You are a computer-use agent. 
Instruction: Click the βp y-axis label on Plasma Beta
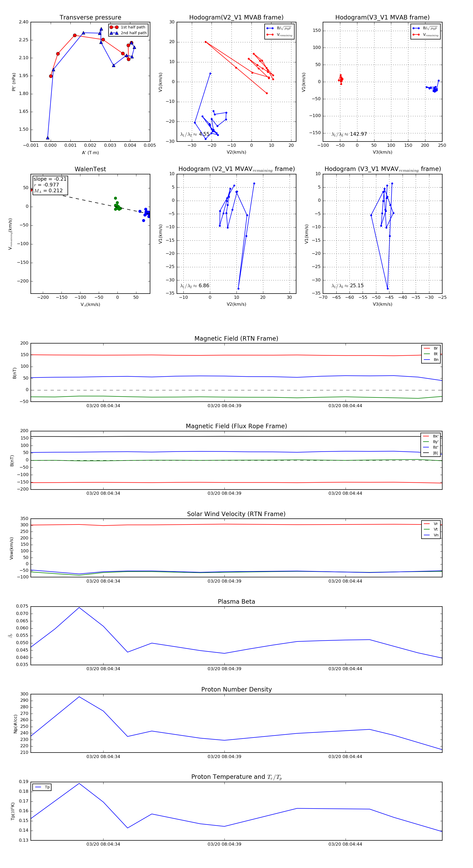11,636
